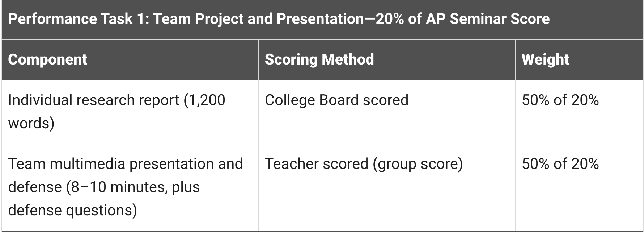The image size is (644, 232).
Task: Select the Component column header
Action: click(47, 59)
